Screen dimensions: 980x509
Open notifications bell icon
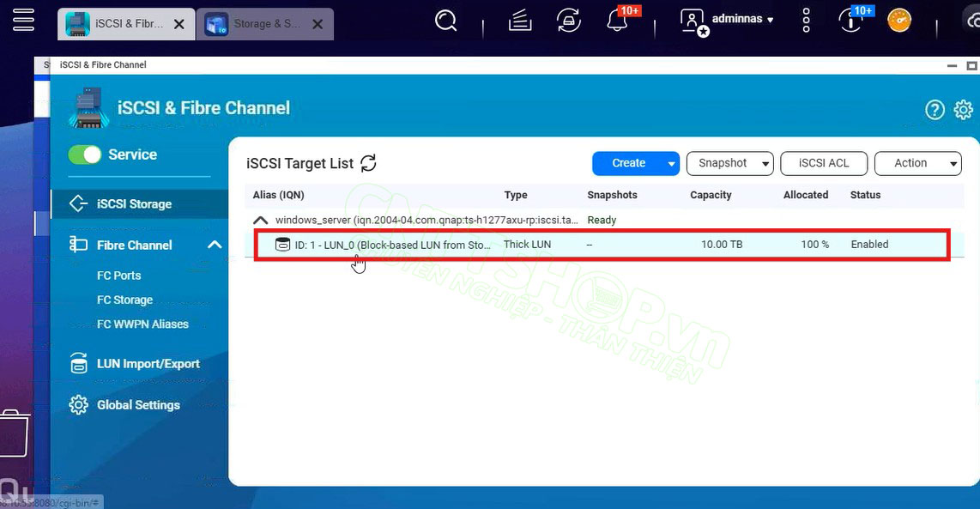617,21
